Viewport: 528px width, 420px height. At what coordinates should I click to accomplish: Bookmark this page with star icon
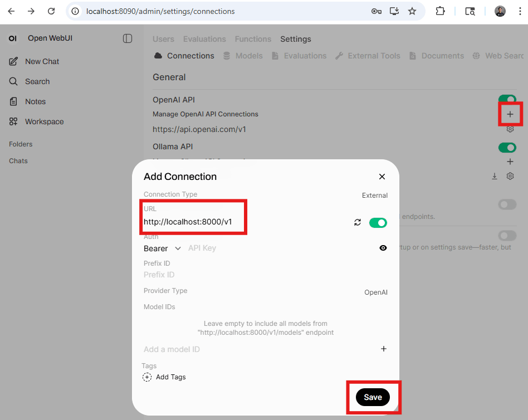(x=412, y=11)
